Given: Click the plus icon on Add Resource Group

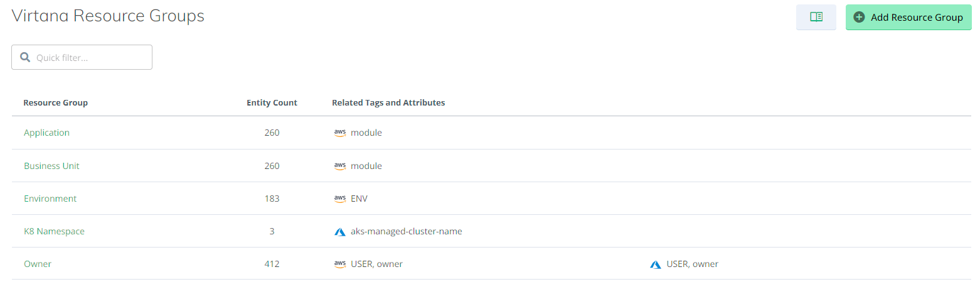Looking at the screenshot, I should [x=860, y=18].
